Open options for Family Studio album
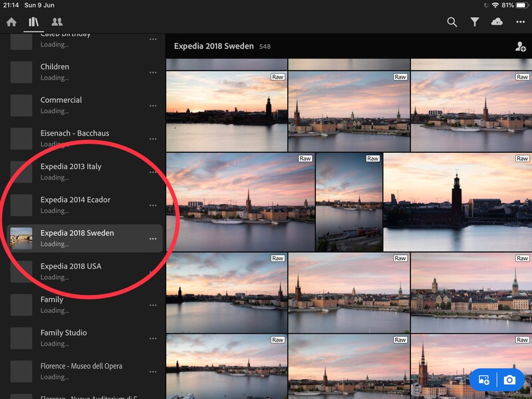 [x=153, y=338]
